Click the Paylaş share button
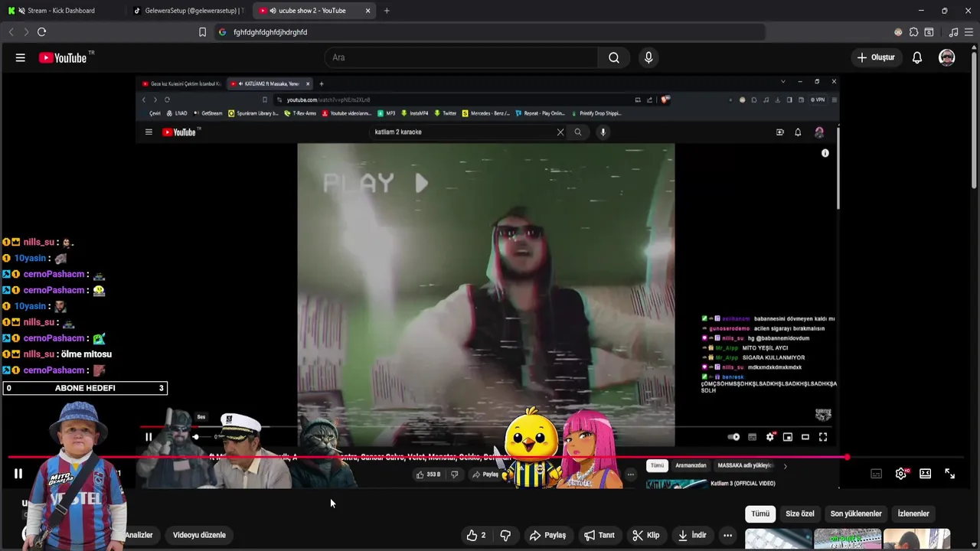The height and width of the screenshot is (551, 980). point(547,535)
